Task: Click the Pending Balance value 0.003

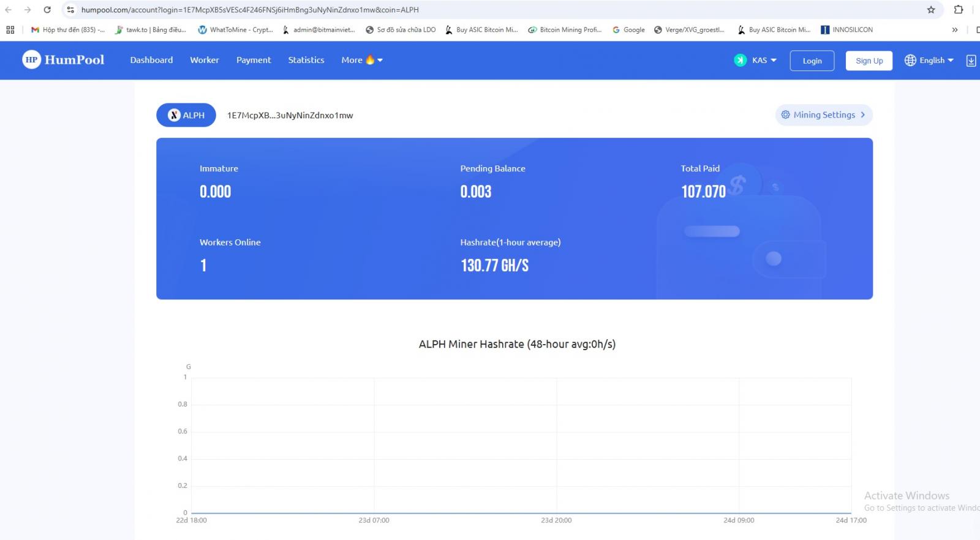Action: pos(476,192)
